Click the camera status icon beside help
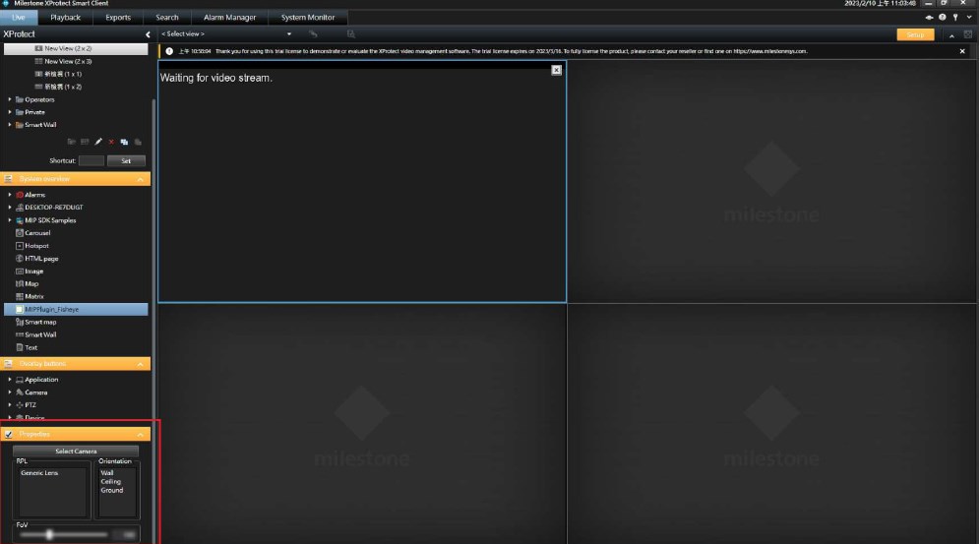This screenshot has width=980, height=544. (x=929, y=18)
